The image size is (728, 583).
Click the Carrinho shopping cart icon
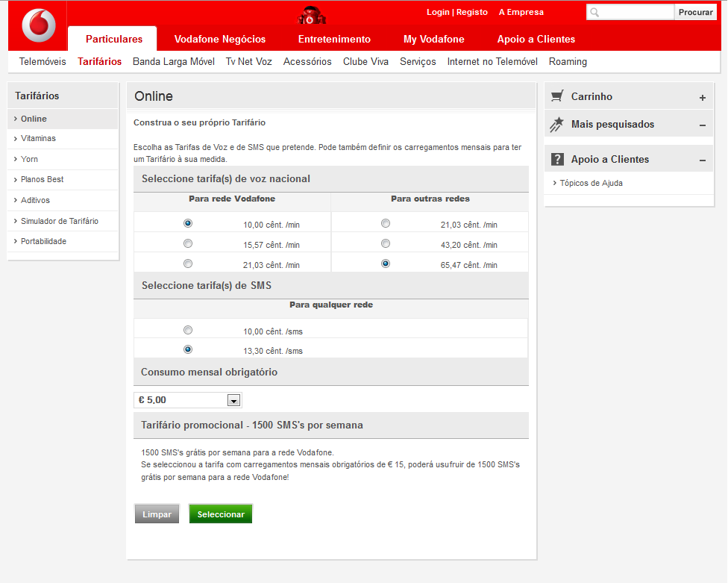[x=556, y=96]
